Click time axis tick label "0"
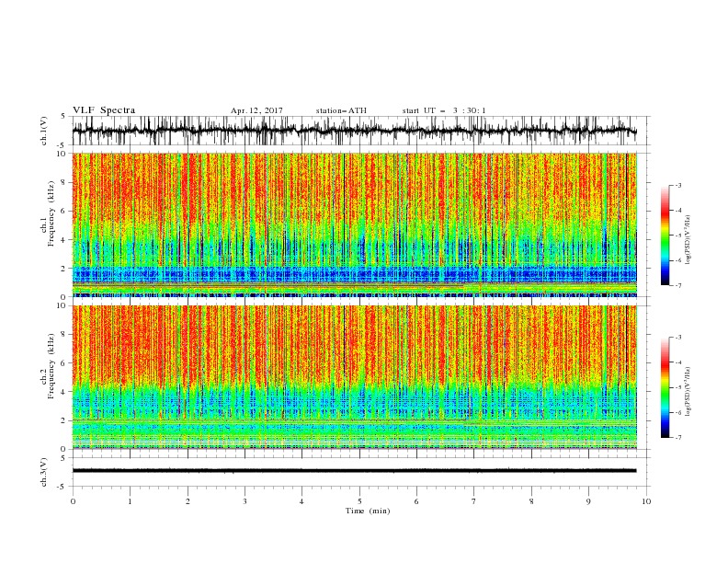This screenshot has height=563, width=728. (73, 501)
